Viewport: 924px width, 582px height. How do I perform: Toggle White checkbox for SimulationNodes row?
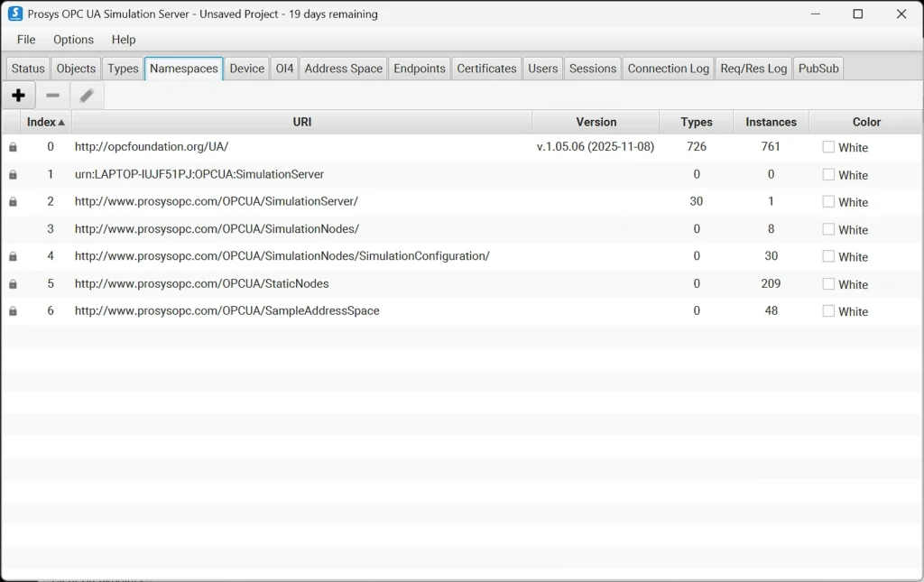coord(828,229)
